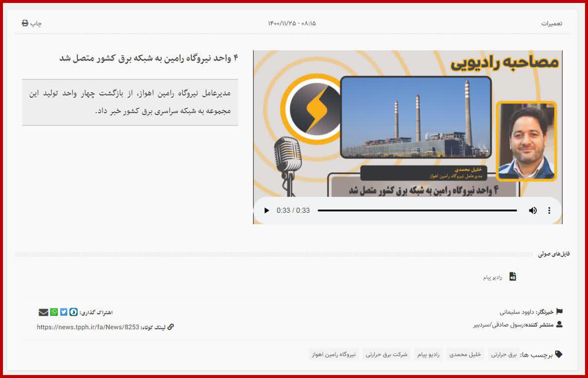Click the tags label icon
Screen dimensions: 588x378
coord(559,354)
